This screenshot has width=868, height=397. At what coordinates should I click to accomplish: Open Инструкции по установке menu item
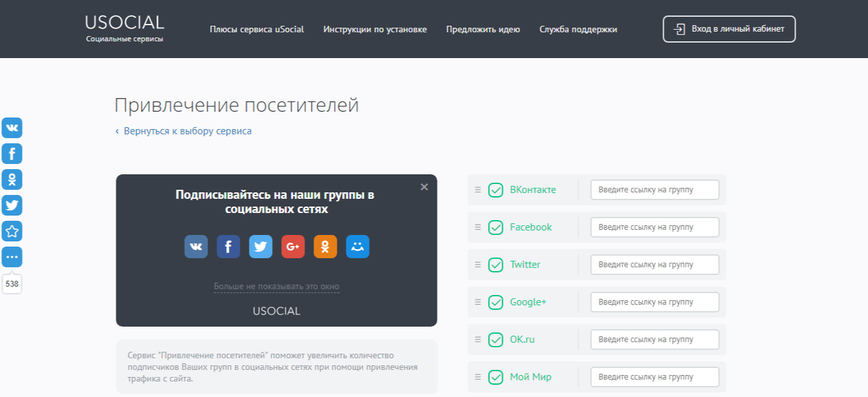(375, 29)
